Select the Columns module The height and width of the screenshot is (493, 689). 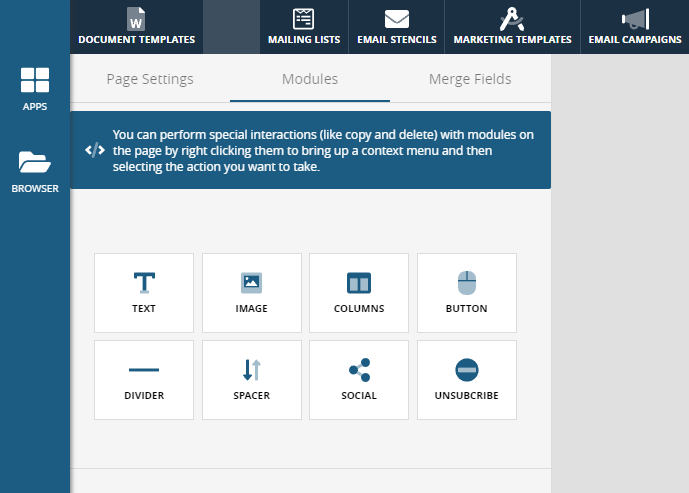[359, 292]
